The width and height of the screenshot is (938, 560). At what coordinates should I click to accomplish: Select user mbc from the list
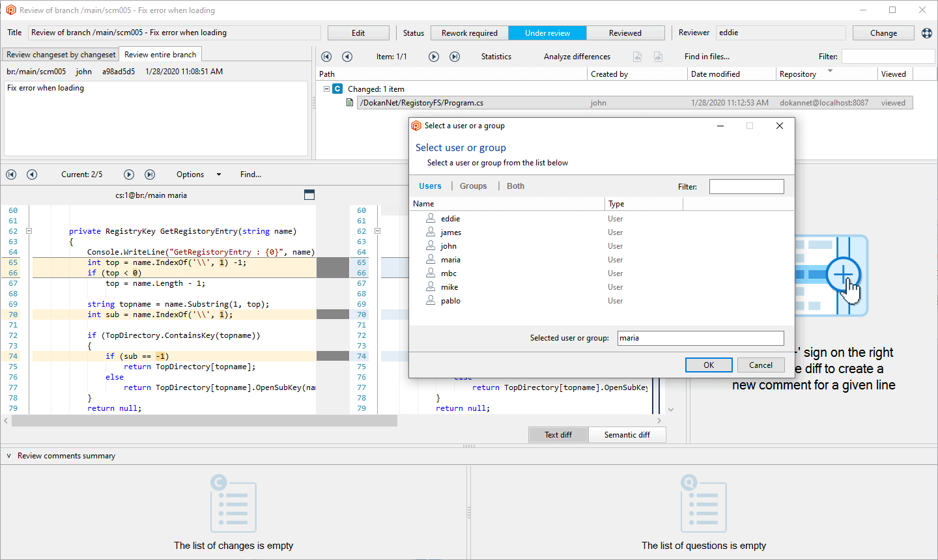pos(449,273)
